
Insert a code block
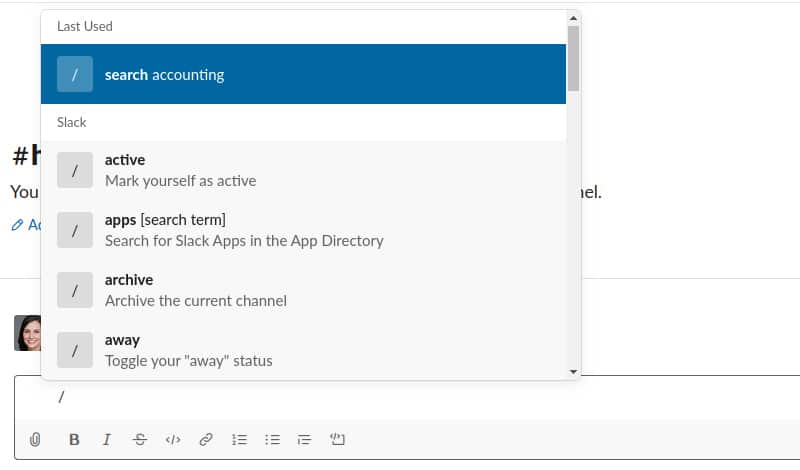click(x=337, y=439)
